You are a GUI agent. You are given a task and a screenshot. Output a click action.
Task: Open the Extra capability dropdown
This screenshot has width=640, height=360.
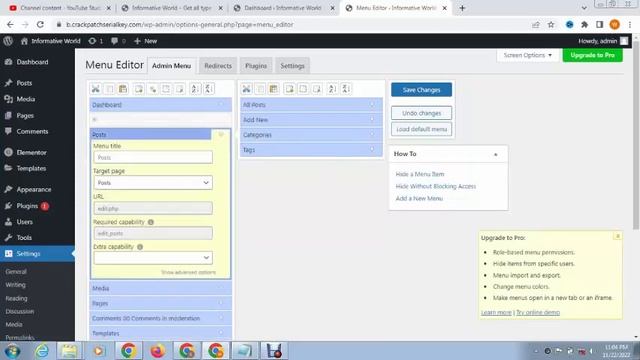click(153, 258)
